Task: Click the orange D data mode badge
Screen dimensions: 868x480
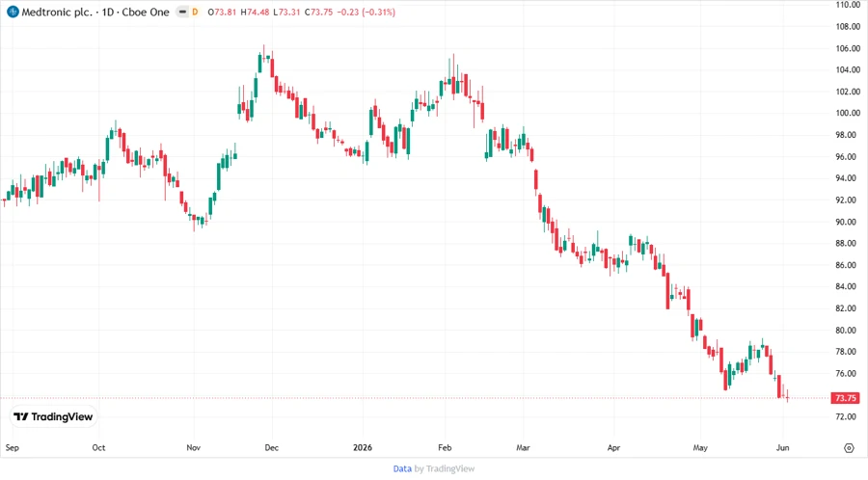Action: [x=195, y=12]
